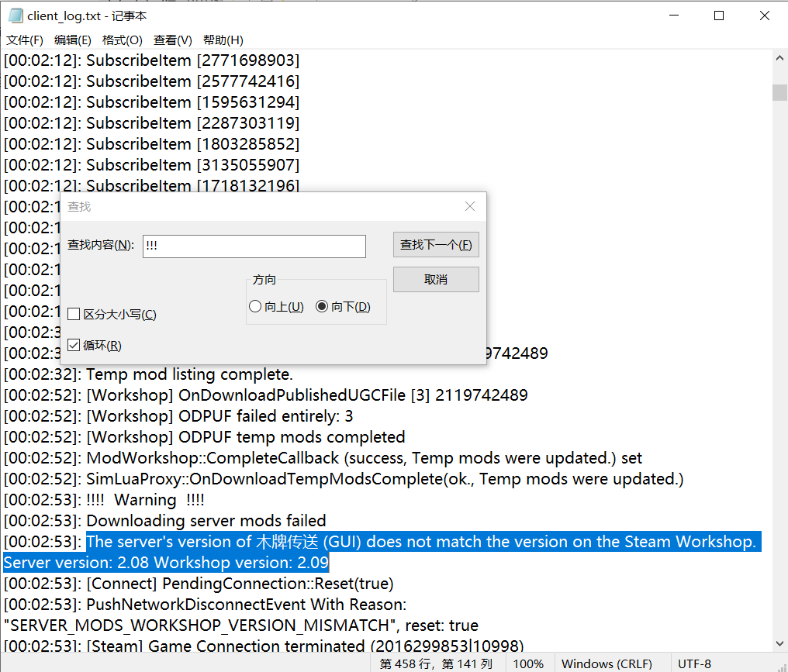Uncheck the 循环 wrap around checkbox
Image resolution: width=788 pixels, height=672 pixels.
pos(74,345)
